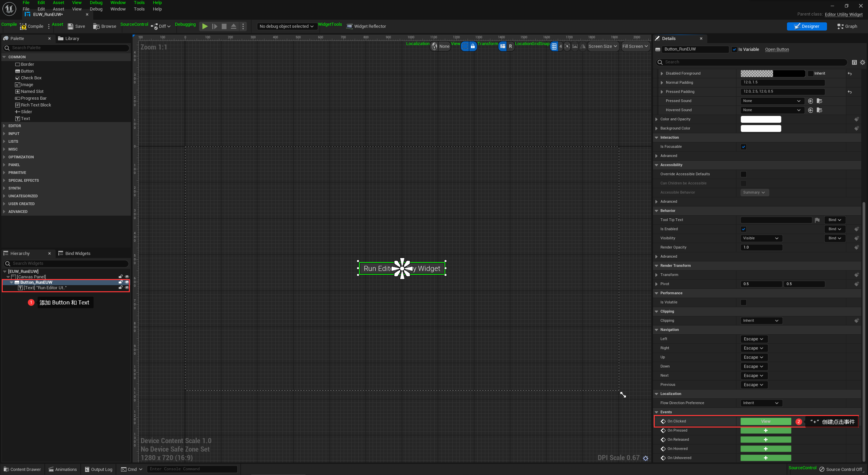868x475 pixels.
Task: Click the Color and Opacity white swatch
Action: click(x=761, y=119)
